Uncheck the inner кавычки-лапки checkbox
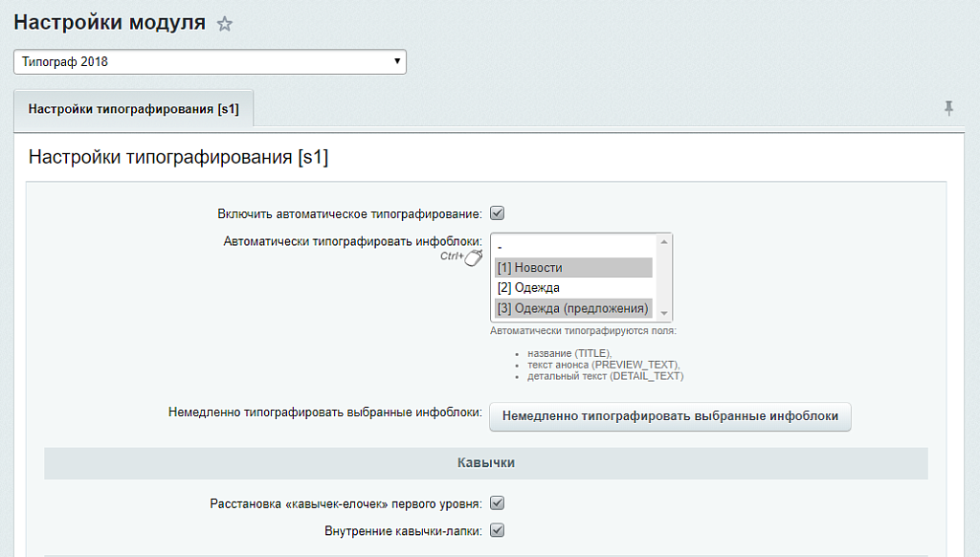This screenshot has width=980, height=557. point(497,530)
